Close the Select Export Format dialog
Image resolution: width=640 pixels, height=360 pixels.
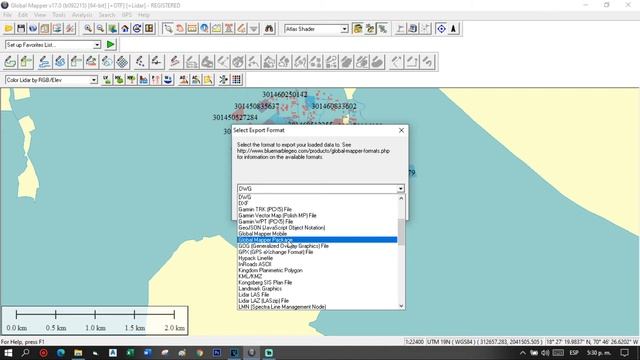[401, 130]
